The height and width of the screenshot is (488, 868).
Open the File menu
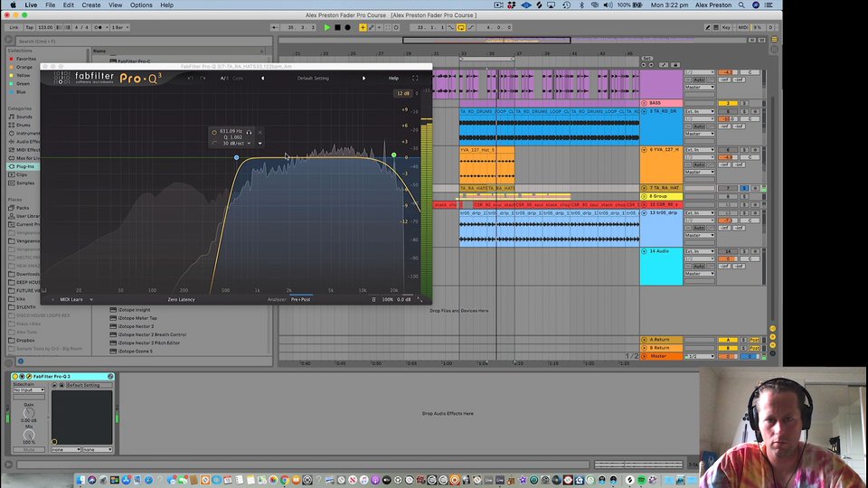click(50, 5)
